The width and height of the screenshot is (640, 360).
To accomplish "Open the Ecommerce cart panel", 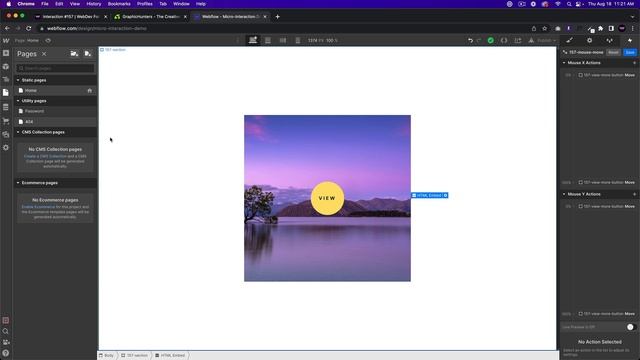I will 6,121.
